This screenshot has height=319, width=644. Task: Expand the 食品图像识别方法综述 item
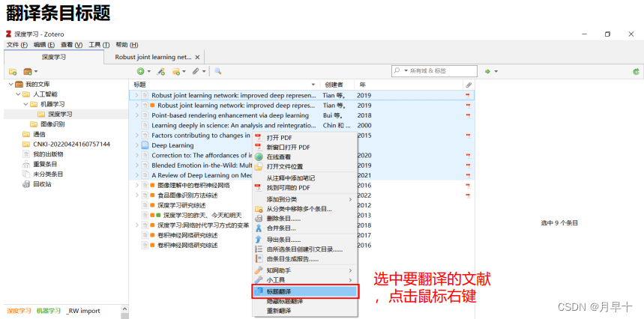[136, 195]
